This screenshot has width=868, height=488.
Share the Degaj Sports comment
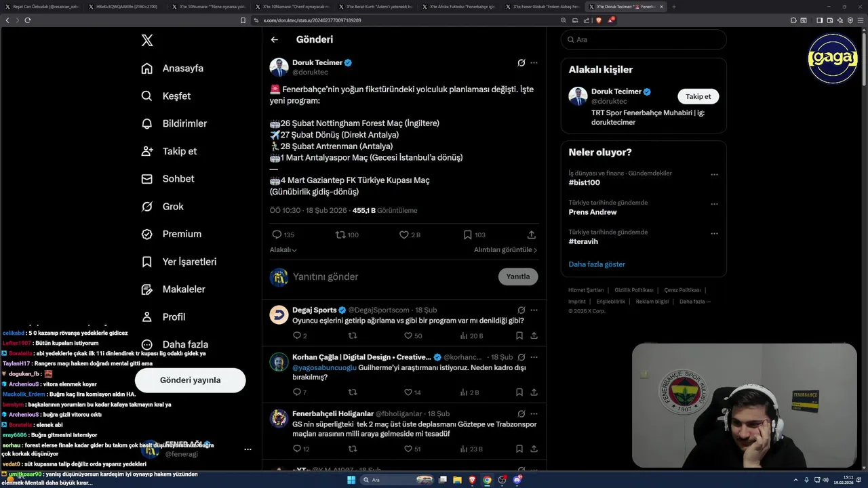click(534, 335)
